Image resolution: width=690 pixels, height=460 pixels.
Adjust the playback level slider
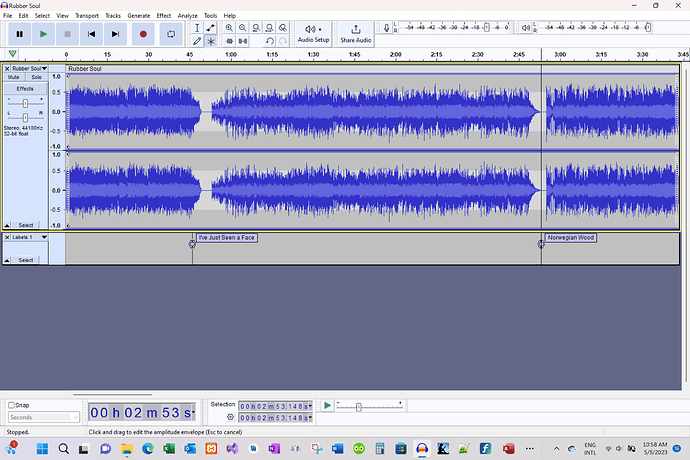[x=648, y=27]
